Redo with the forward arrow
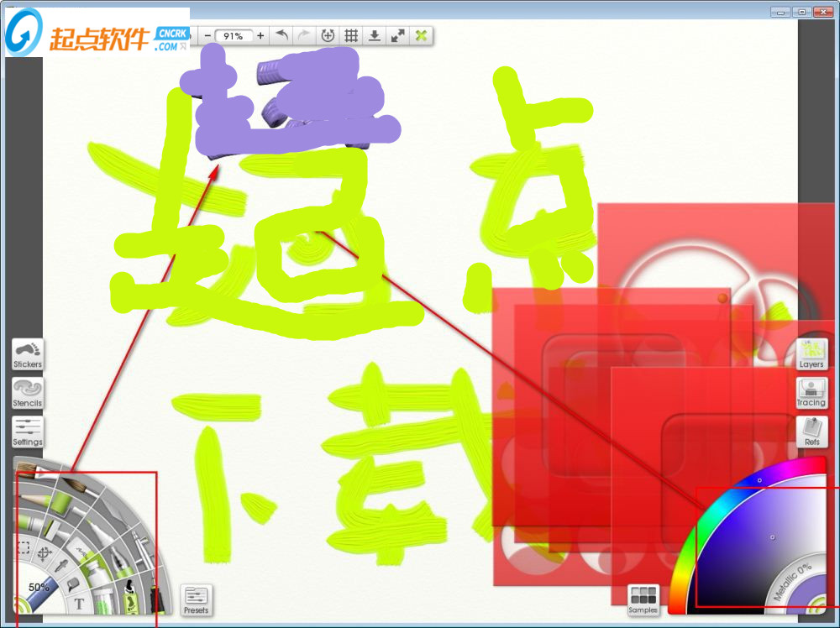Viewport: 840px width, 628px height. tap(304, 36)
